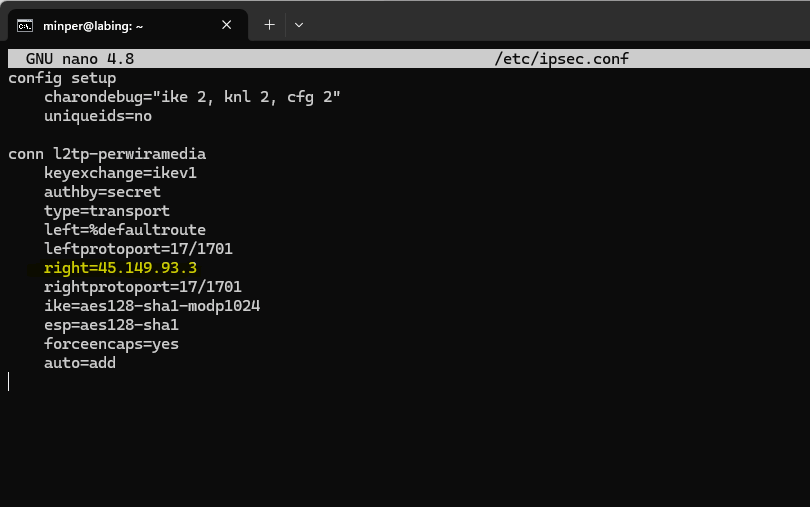The height and width of the screenshot is (507, 810).
Task: Click the highlighted right=45.149.93.3 line
Action: pos(120,268)
